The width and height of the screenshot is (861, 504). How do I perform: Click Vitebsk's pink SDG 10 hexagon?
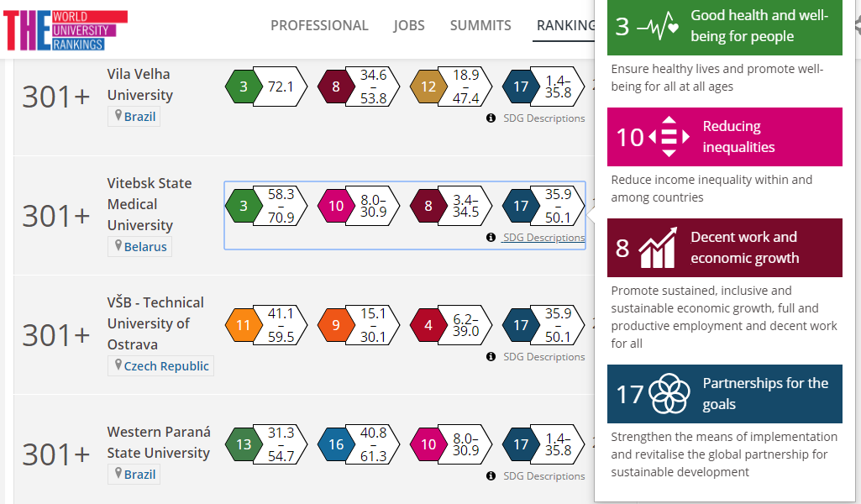pos(336,206)
